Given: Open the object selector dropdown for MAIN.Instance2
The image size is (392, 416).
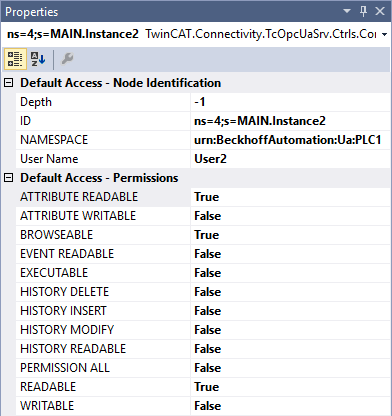Looking at the screenshot, I should [384, 34].
